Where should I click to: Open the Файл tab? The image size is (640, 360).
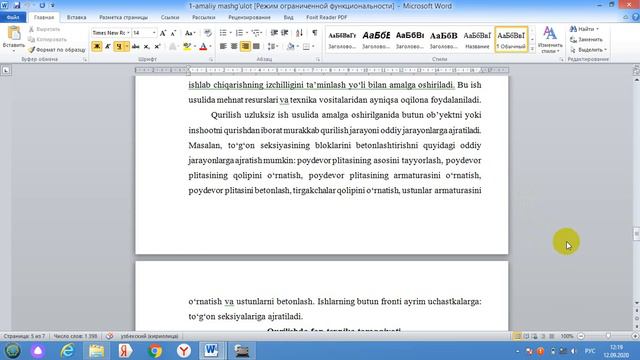pos(13,18)
